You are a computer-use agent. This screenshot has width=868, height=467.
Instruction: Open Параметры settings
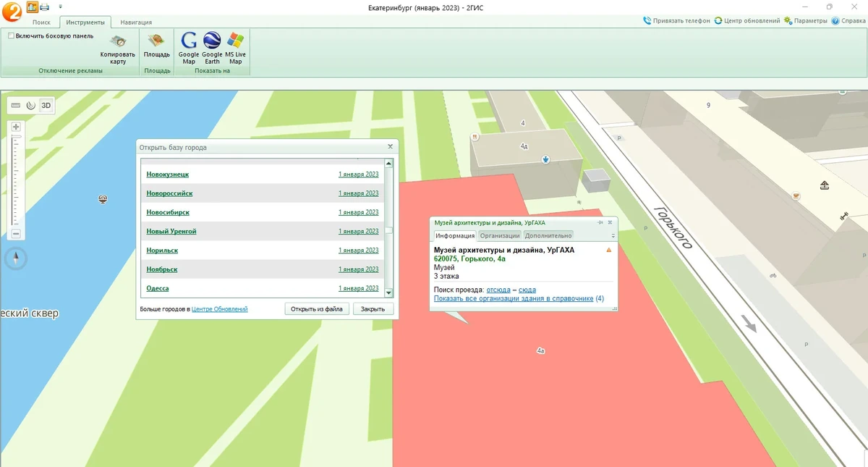tap(806, 21)
